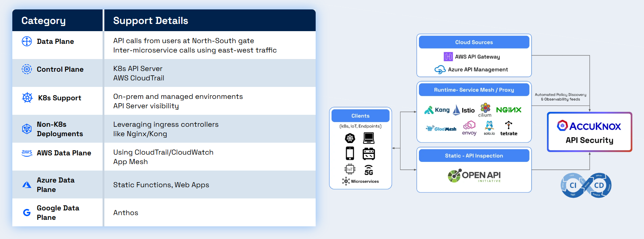Click the K8s Support helm icon
This screenshot has width=644, height=239.
click(27, 97)
